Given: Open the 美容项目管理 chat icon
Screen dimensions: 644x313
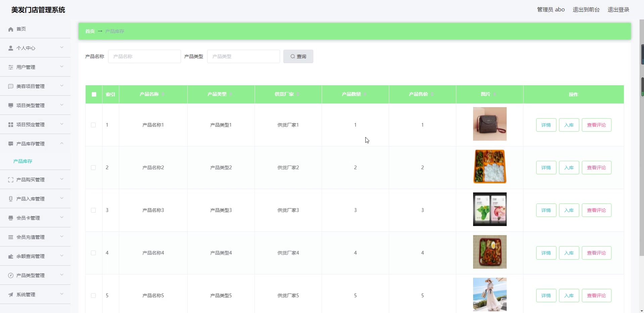Looking at the screenshot, I should click(x=10, y=86).
